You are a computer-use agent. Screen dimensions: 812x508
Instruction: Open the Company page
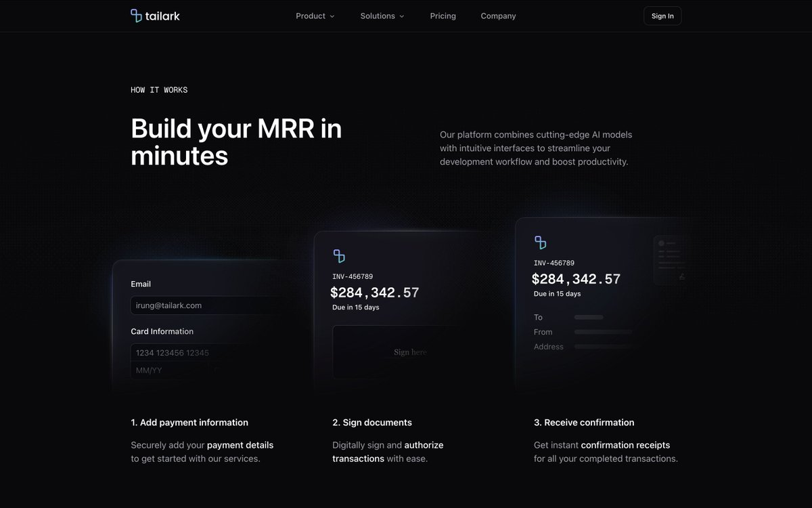(499, 16)
